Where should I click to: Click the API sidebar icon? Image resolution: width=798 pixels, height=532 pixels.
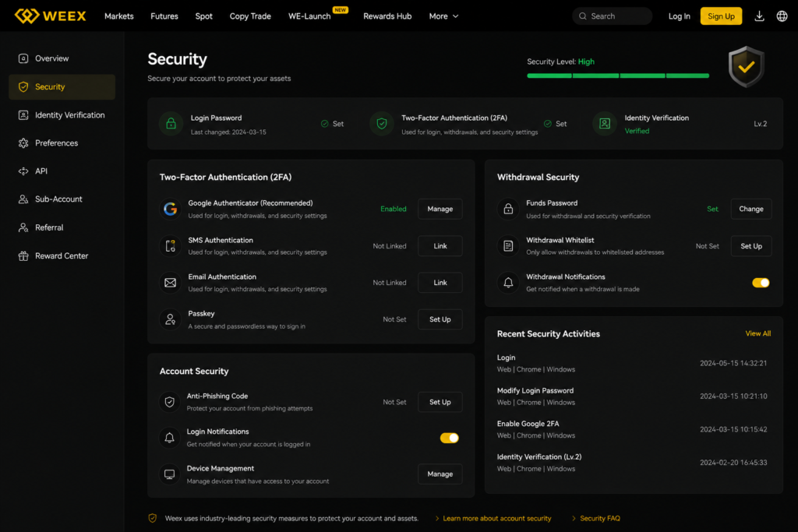(23, 171)
